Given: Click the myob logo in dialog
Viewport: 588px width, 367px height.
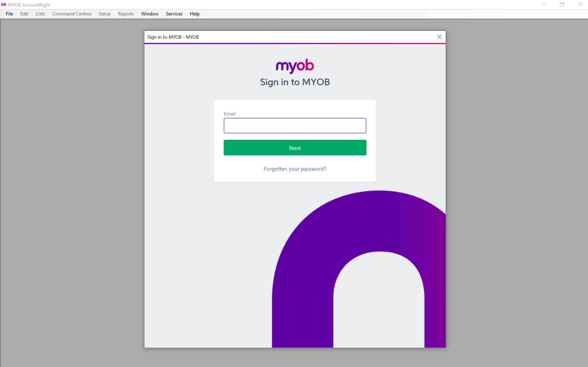Looking at the screenshot, I should pyautogui.click(x=295, y=66).
